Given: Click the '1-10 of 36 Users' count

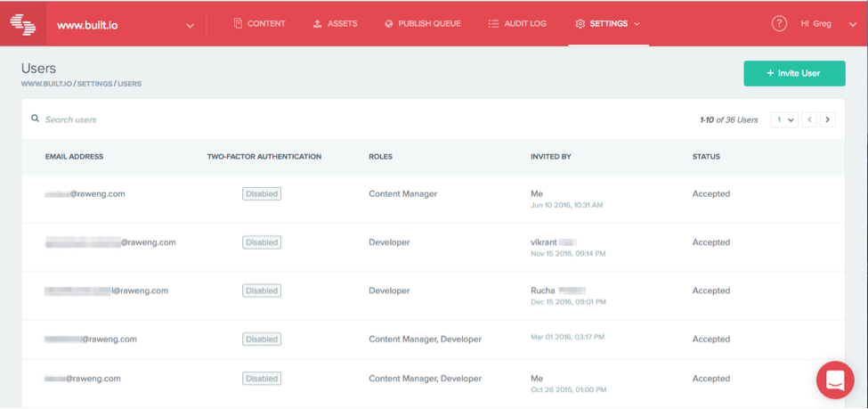Looking at the screenshot, I should [x=729, y=119].
